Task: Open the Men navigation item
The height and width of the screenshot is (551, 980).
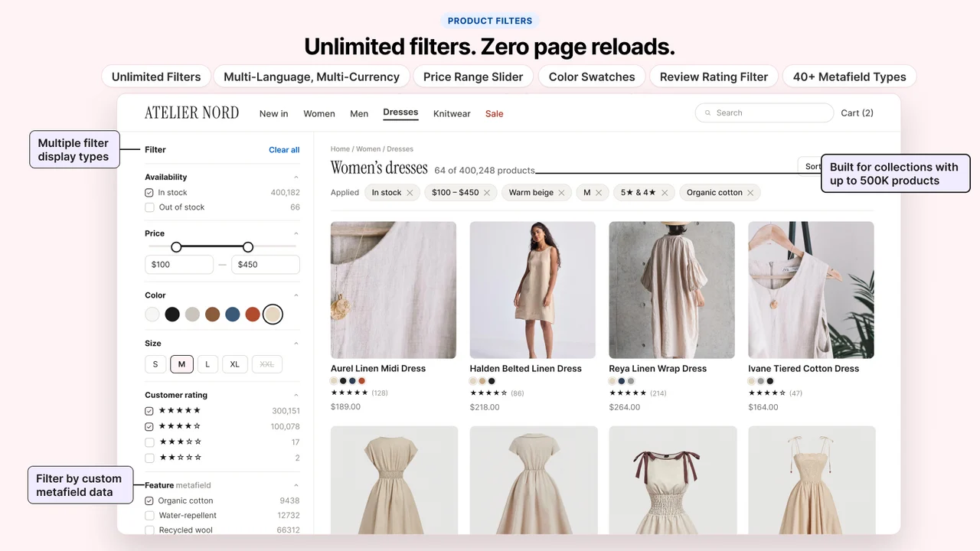Action: pos(359,114)
